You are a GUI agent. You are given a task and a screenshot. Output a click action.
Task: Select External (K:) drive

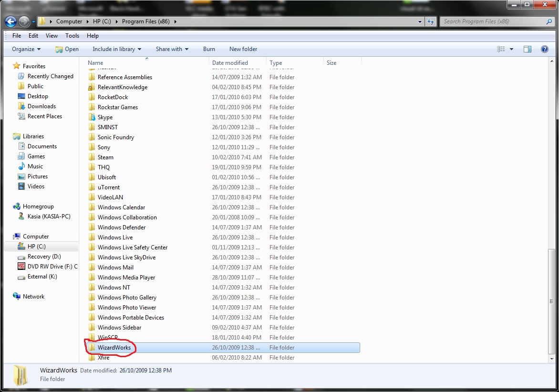coord(37,276)
